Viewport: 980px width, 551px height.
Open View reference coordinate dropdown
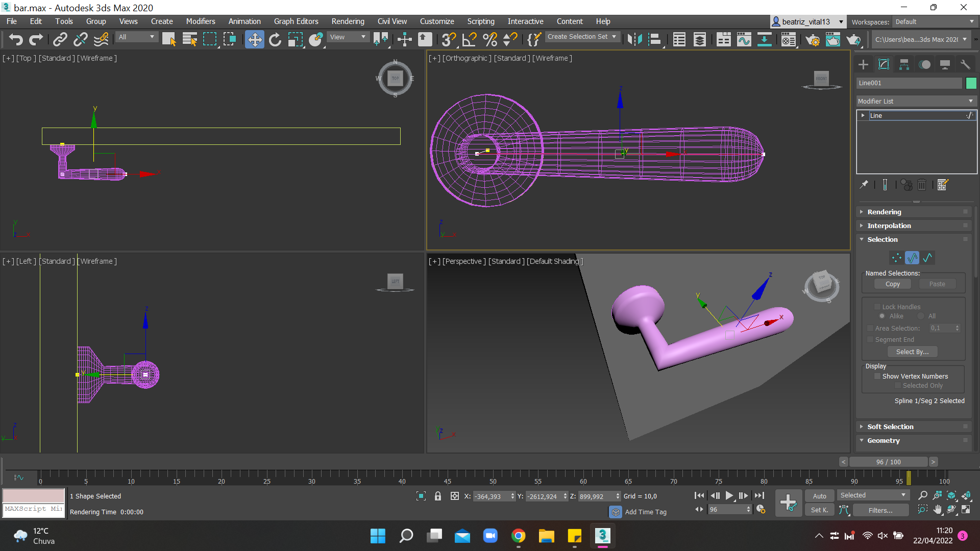348,37
